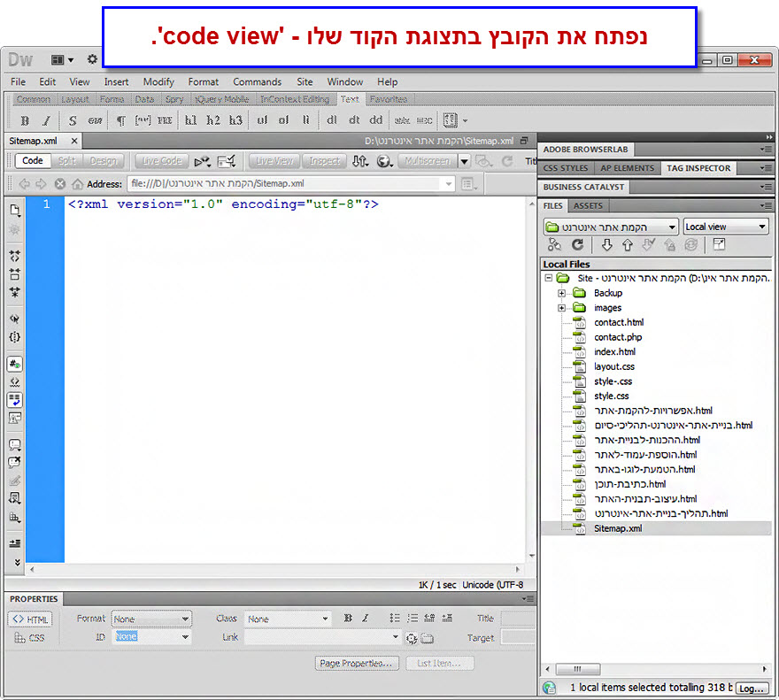Open Class dropdown in Properties
Viewport: 779px width, 700px height.
(x=288, y=619)
